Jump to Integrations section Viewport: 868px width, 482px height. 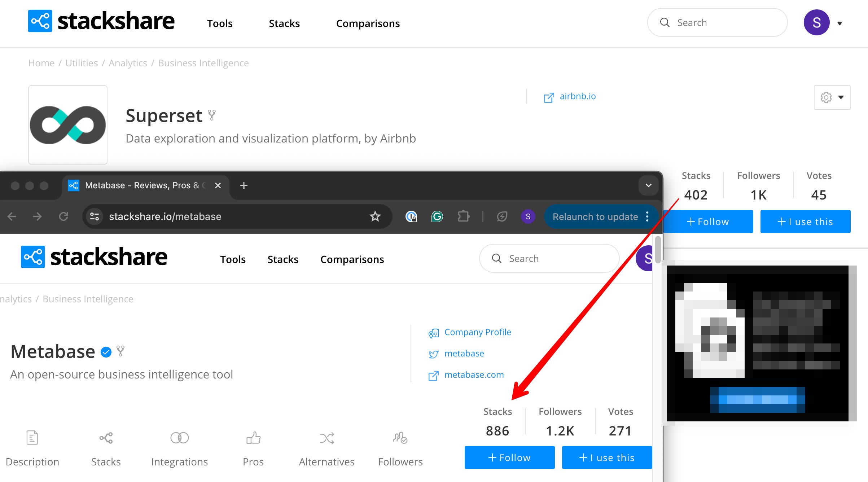pyautogui.click(x=180, y=449)
